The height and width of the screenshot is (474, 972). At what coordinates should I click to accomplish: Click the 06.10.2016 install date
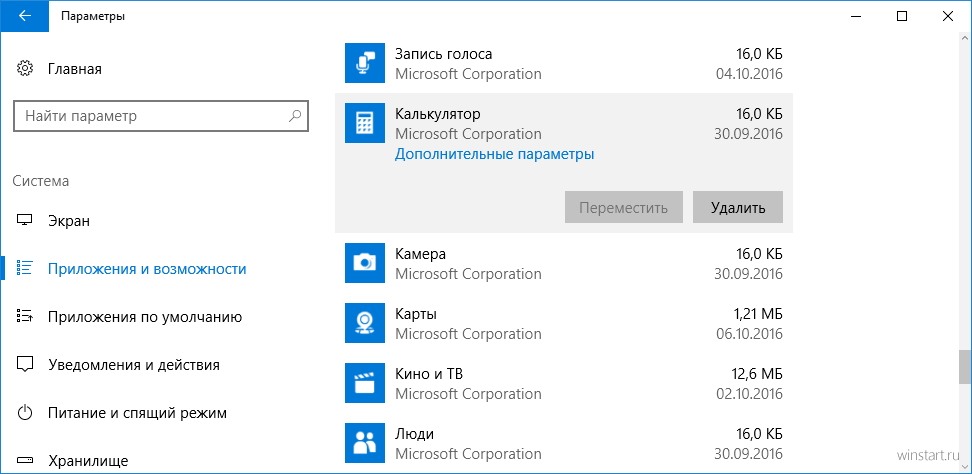pos(749,334)
